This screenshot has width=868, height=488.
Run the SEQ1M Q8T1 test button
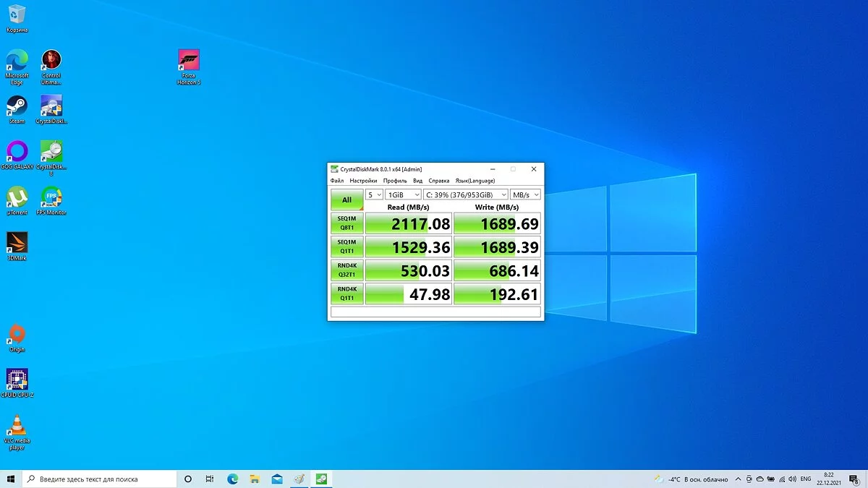[x=347, y=223]
